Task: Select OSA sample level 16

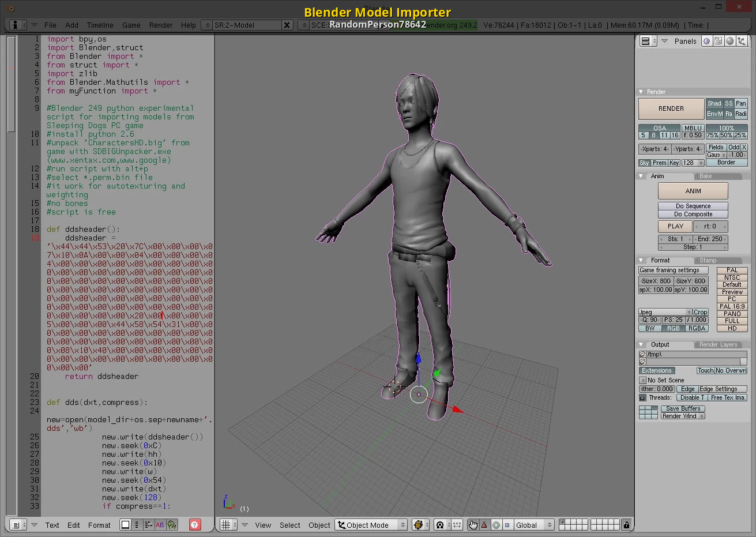Action: [675, 135]
